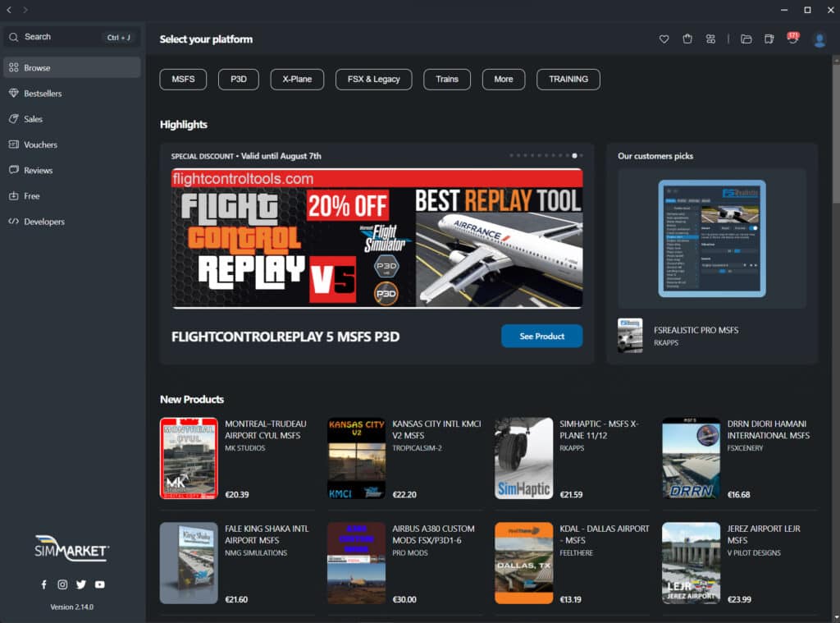The height and width of the screenshot is (623, 840).
Task: Open SimMarket Facebook page icon
Action: (x=44, y=584)
